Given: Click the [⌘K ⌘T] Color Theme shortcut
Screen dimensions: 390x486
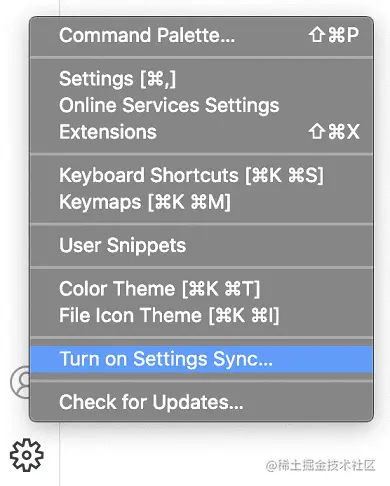Looking at the screenshot, I should click(x=221, y=289).
